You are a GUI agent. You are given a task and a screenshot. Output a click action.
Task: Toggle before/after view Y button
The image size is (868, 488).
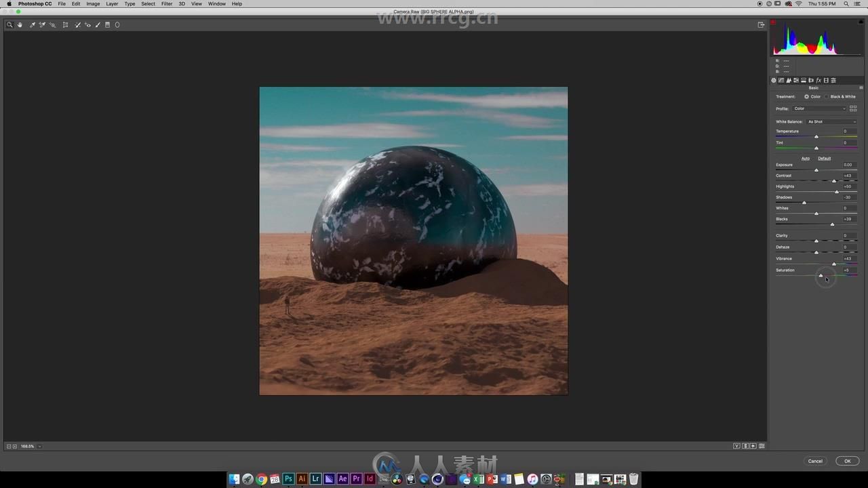point(736,446)
